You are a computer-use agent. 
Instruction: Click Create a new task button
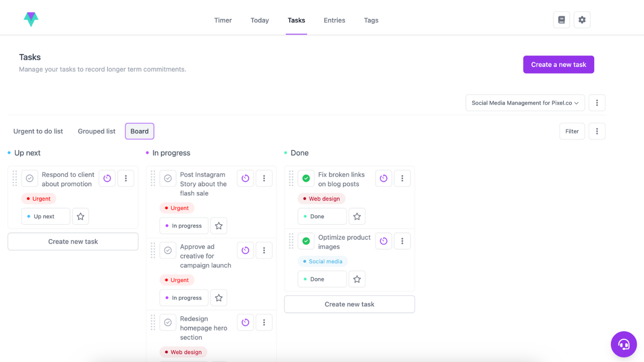coord(558,65)
